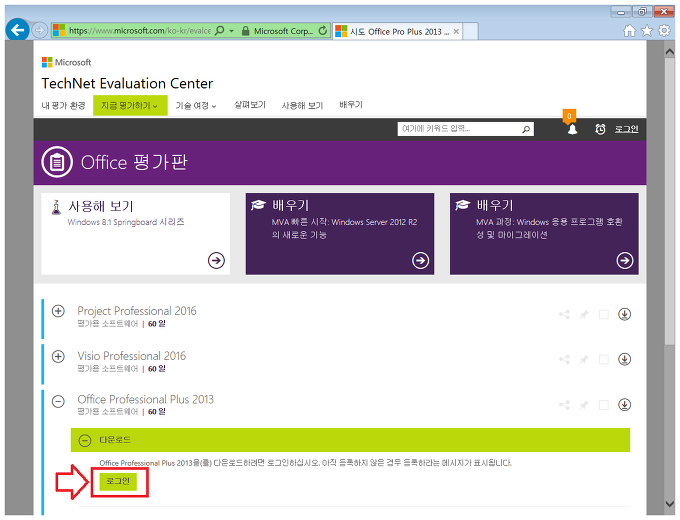Share Office Professional Plus 2013

point(564,405)
